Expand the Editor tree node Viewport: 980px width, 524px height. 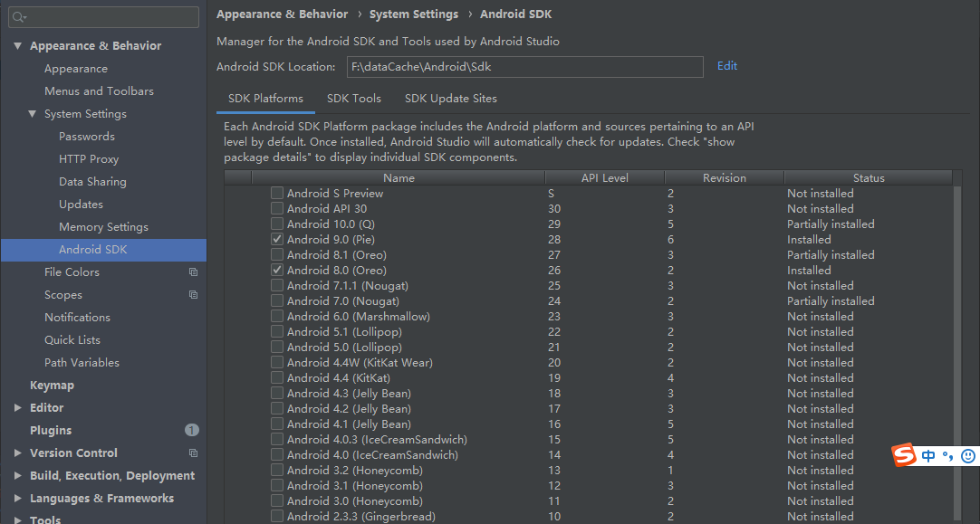[x=17, y=408]
